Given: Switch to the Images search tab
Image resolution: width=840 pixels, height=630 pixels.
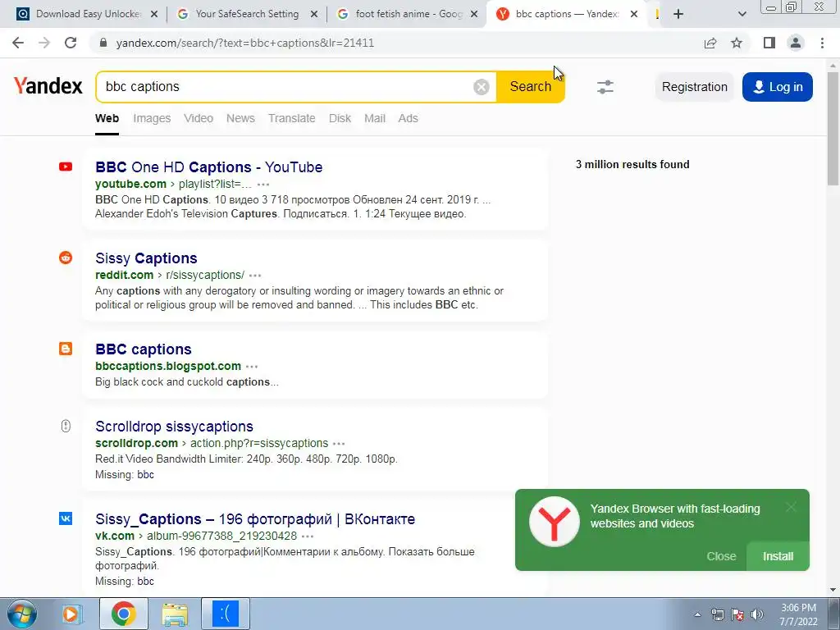Looking at the screenshot, I should [152, 118].
